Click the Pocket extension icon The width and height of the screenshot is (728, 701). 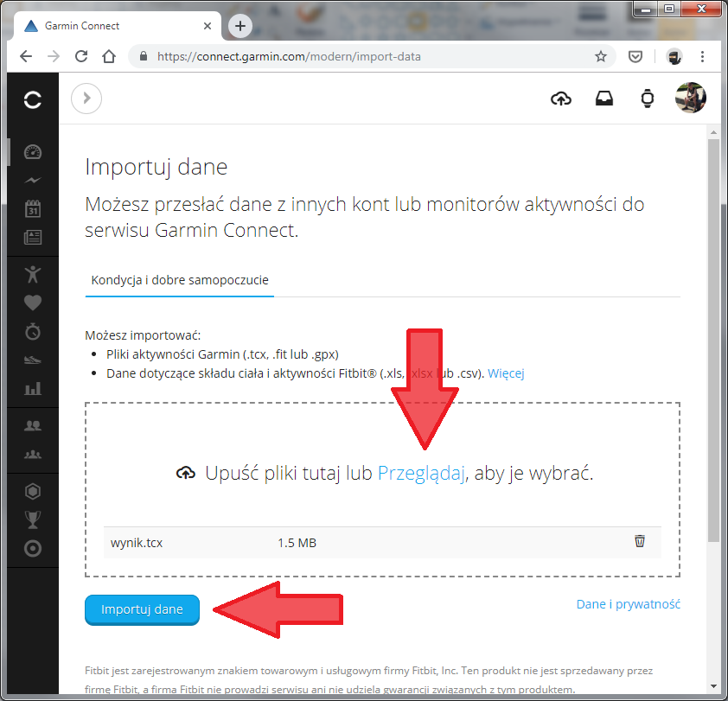[x=635, y=57]
